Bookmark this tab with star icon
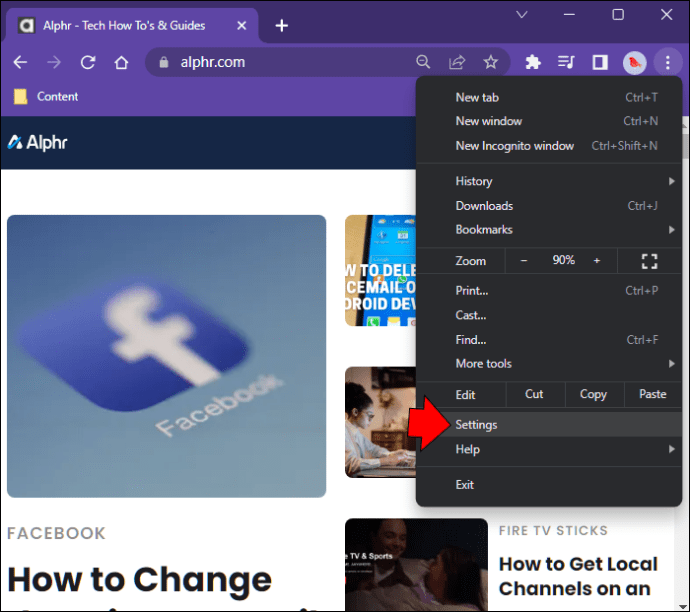The width and height of the screenshot is (690, 612). point(490,62)
